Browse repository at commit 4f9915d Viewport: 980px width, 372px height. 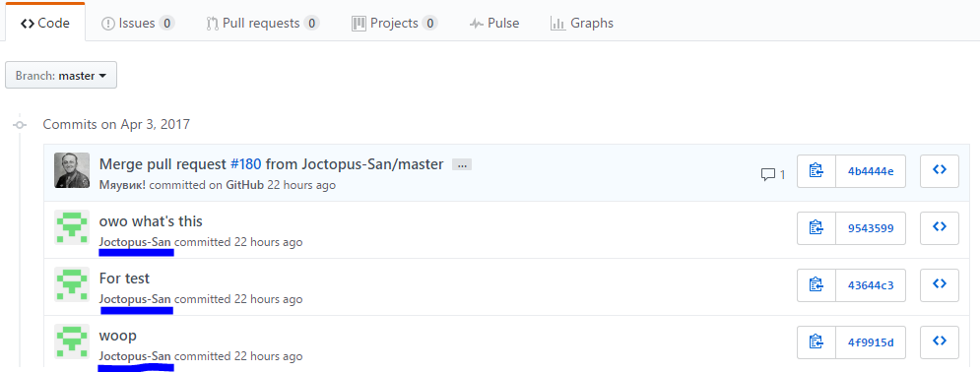coord(940,342)
